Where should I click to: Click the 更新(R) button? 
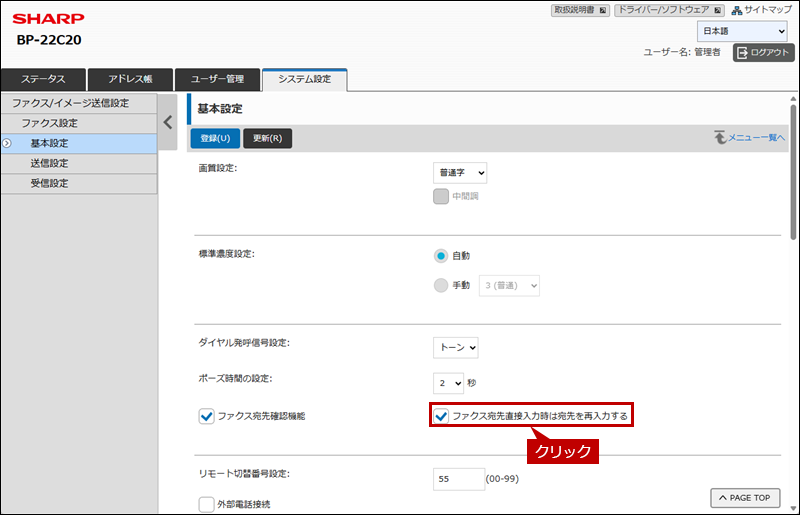tap(267, 138)
